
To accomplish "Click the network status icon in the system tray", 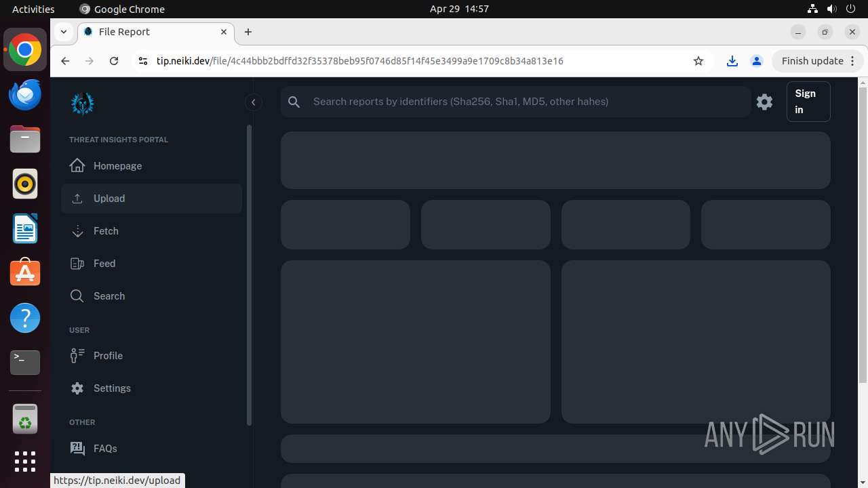I will click(x=813, y=9).
